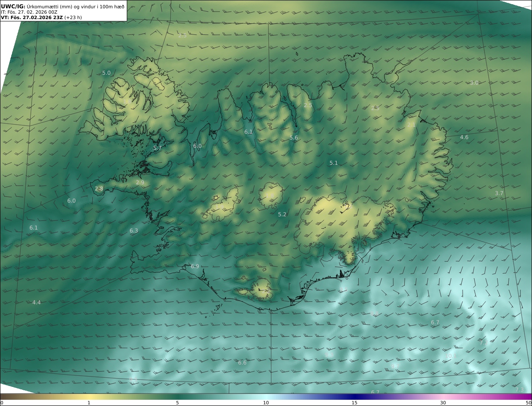532x406 pixels.
Task: Click the 5.0 value label northwest of the Westfjords
Action: [106, 73]
